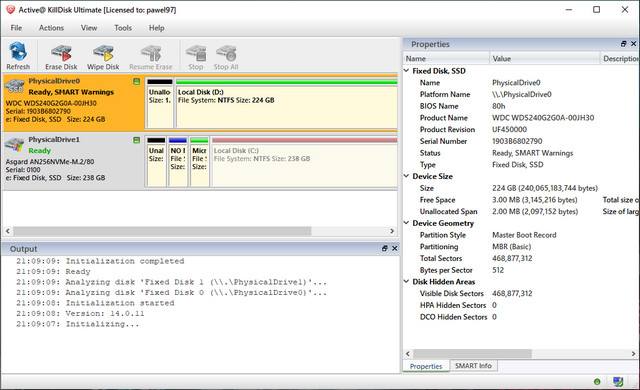
Task: Select the Total Sectors property row
Action: click(521, 258)
